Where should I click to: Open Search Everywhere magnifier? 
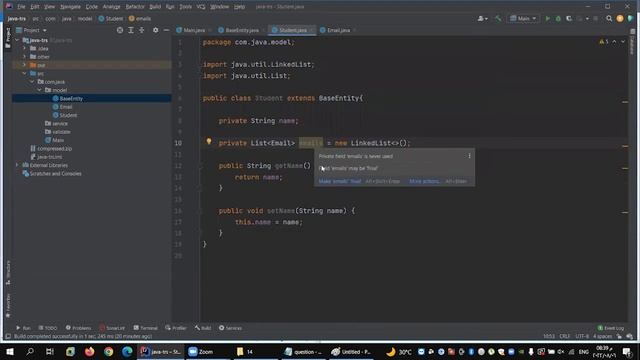coord(609,18)
